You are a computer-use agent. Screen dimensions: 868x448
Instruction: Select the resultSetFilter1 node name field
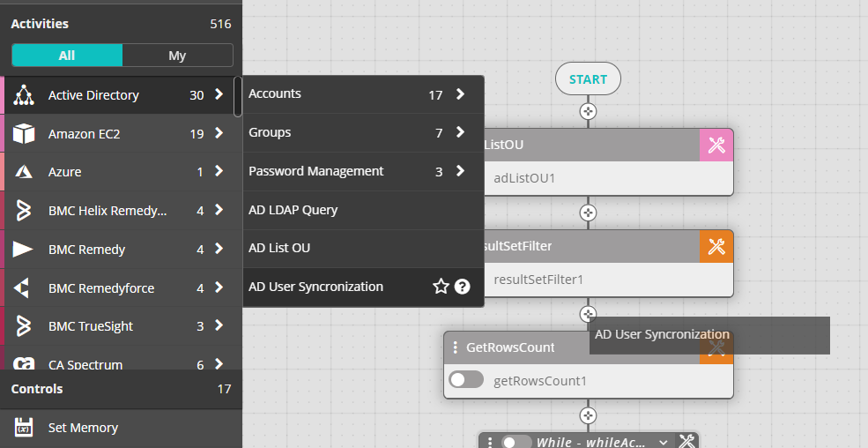tap(608, 280)
